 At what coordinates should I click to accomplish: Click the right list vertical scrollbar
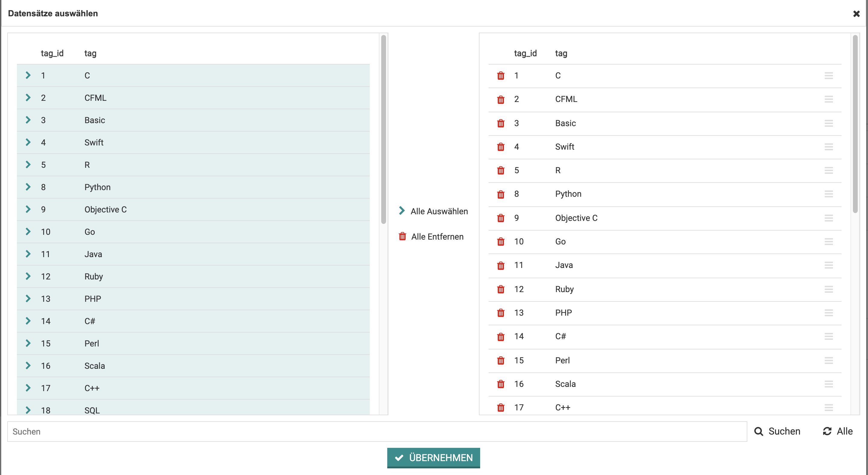click(x=855, y=124)
